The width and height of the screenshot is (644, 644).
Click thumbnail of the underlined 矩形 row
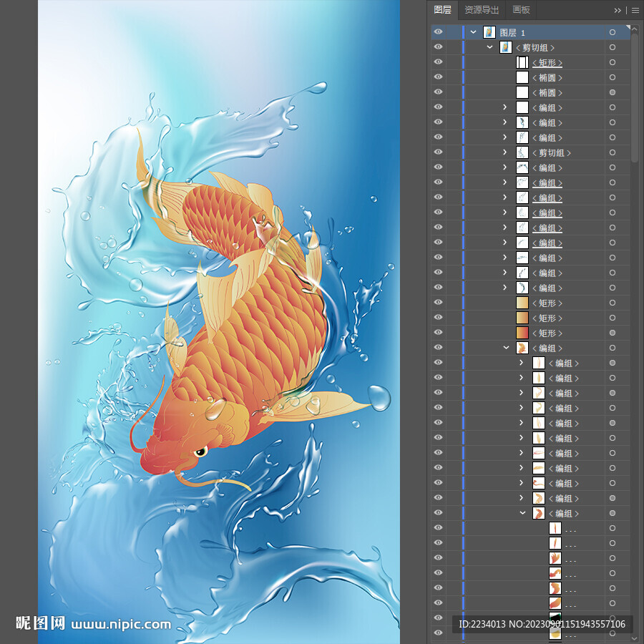[x=522, y=62]
